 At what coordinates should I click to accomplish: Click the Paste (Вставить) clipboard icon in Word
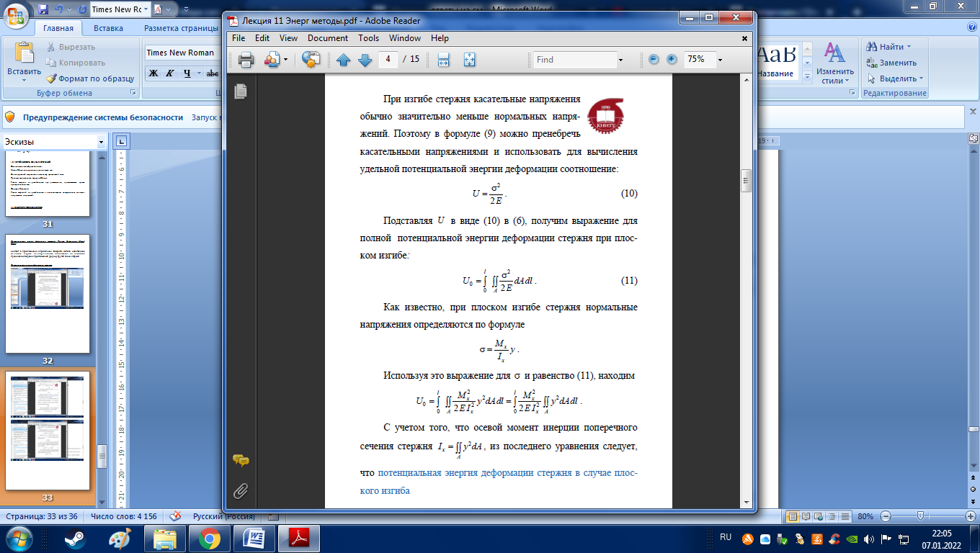tap(24, 54)
